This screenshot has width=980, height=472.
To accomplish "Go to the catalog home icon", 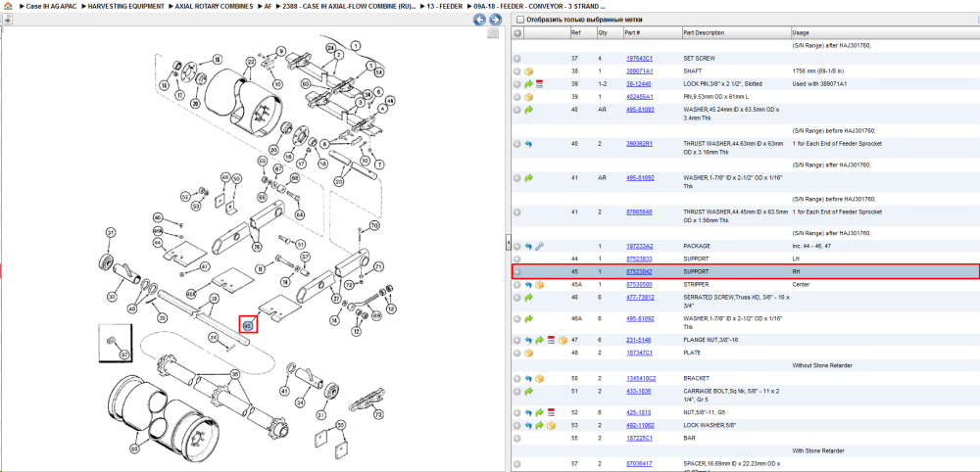I will pyautogui.click(x=7, y=6).
